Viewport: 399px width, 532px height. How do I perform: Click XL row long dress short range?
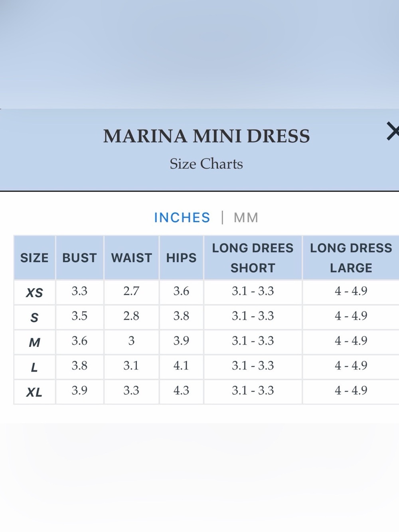click(253, 390)
